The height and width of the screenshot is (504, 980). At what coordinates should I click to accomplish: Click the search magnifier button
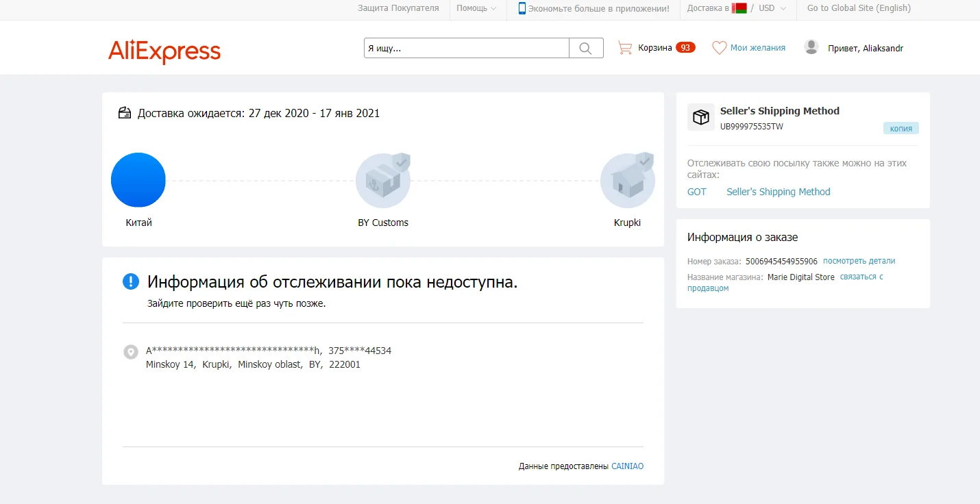[x=586, y=48]
